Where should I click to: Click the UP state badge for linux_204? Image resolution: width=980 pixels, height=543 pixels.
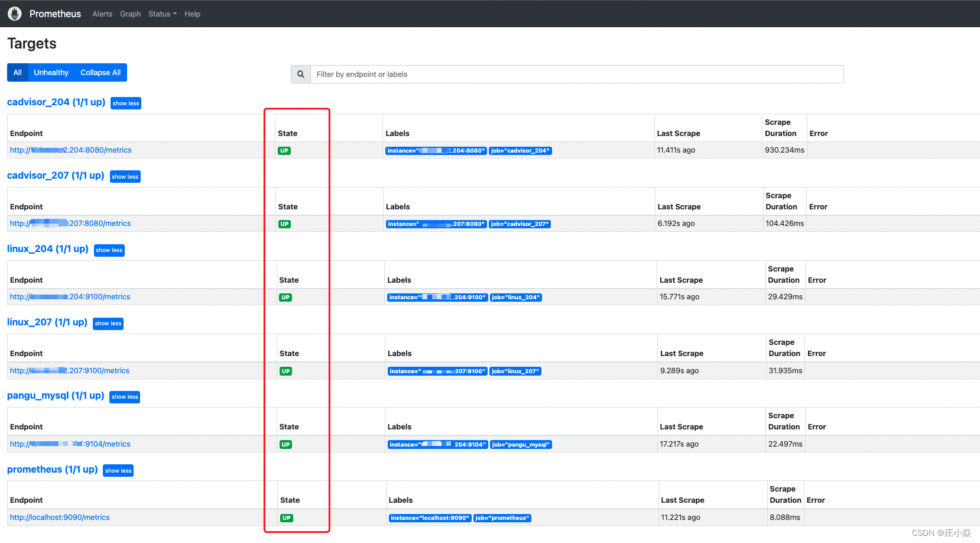pyautogui.click(x=285, y=298)
